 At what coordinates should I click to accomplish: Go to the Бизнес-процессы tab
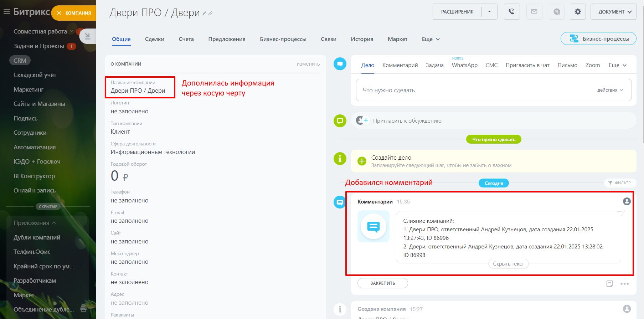click(x=283, y=39)
